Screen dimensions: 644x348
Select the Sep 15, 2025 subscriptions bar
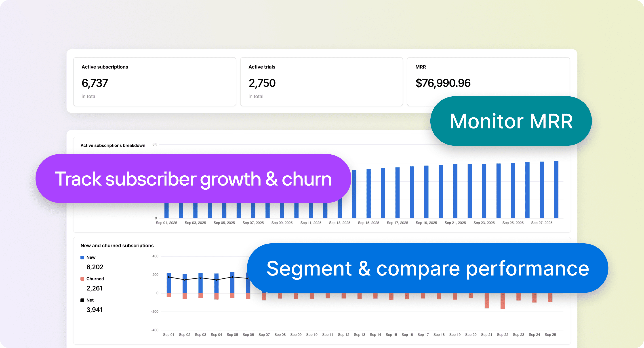click(368, 193)
